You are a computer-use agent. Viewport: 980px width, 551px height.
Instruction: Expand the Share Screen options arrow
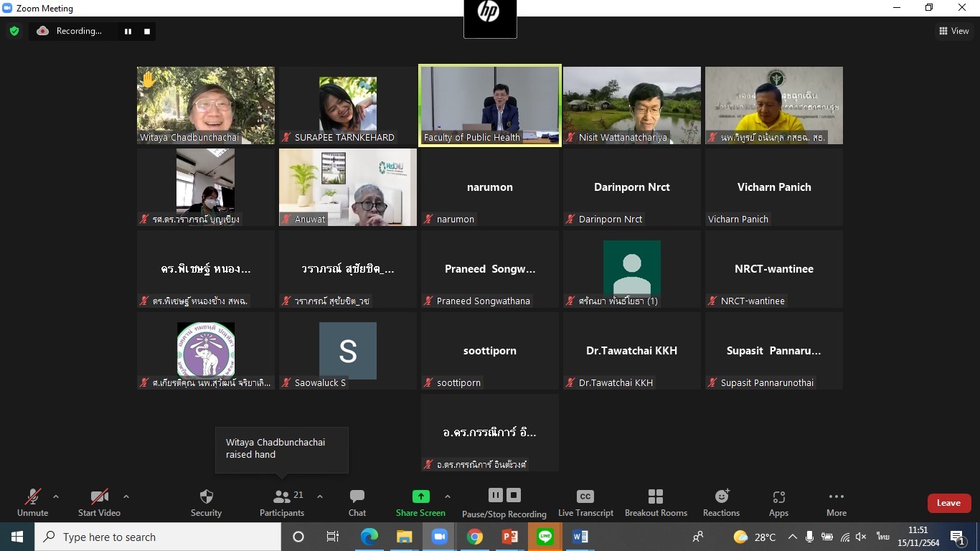(x=448, y=496)
